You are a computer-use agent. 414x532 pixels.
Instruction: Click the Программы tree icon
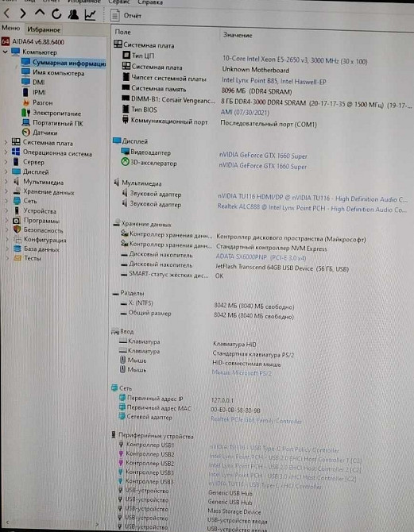point(17,221)
